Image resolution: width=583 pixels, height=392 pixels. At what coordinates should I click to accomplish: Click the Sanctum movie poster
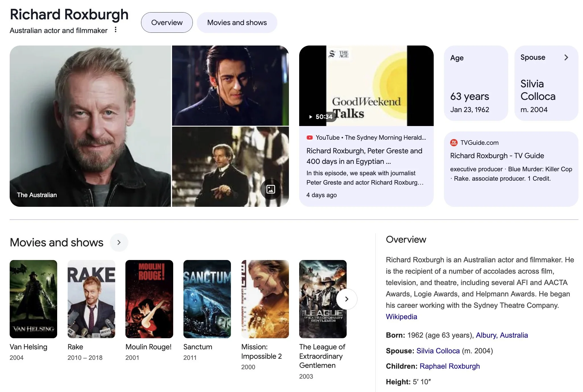[x=207, y=299]
